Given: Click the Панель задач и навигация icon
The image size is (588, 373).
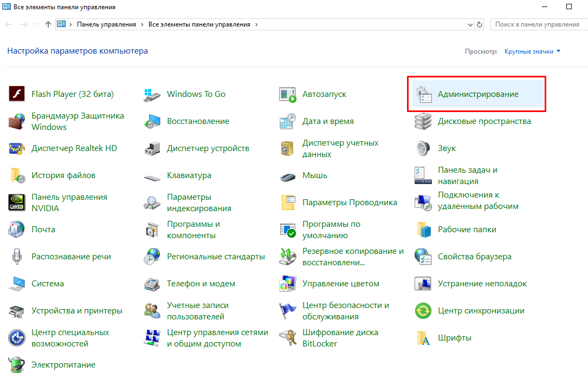Looking at the screenshot, I should (x=423, y=175).
